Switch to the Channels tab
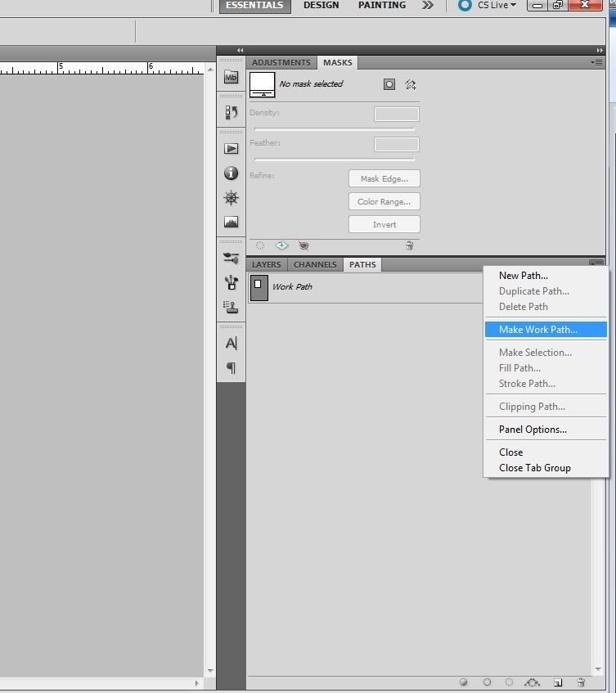Viewport: 616px width, 693px height. tap(315, 264)
